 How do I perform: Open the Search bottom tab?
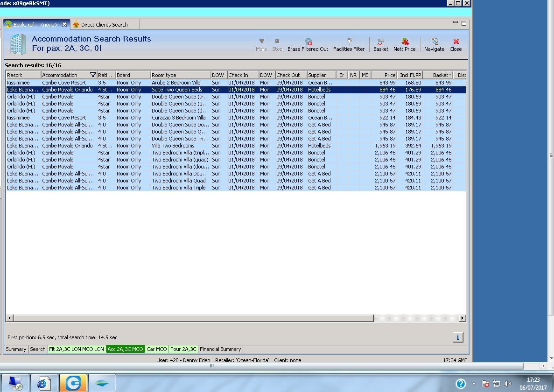(37, 349)
